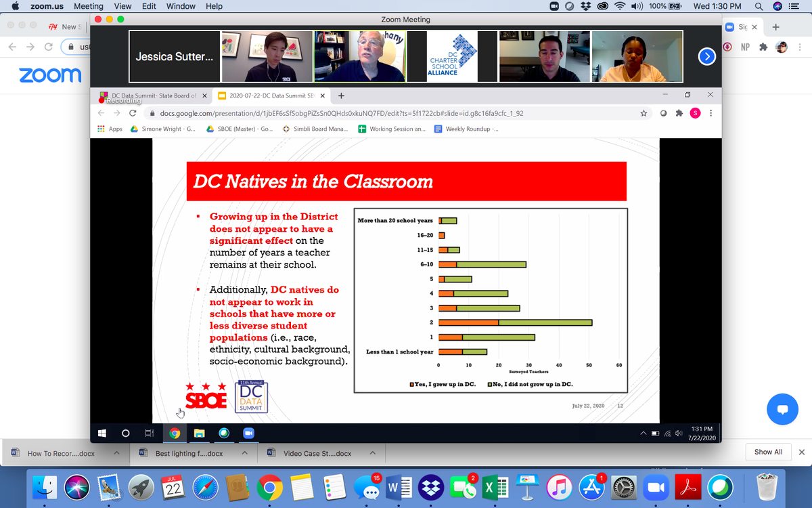Open the Edit menu
The image size is (812, 508).
pyautogui.click(x=149, y=6)
